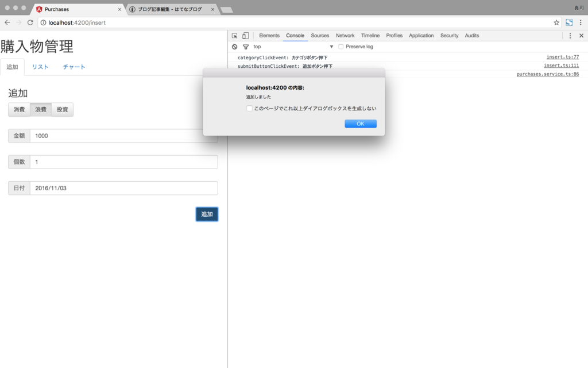Close the Purchases browser tab
Viewport: 588px width, 368px height.
(119, 9)
